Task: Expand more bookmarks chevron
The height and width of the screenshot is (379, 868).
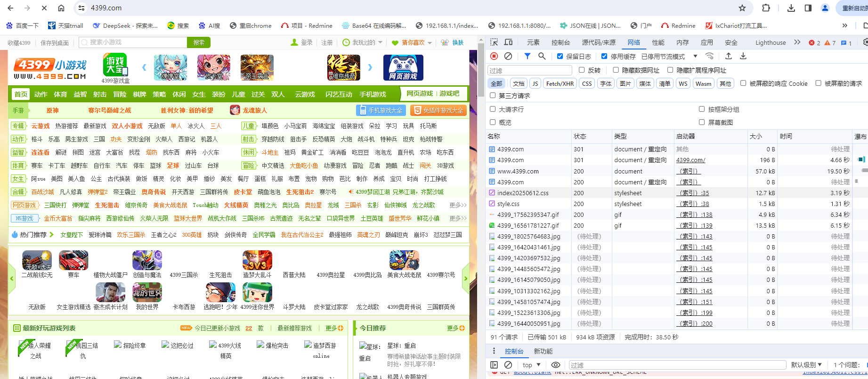Action: 845,25
